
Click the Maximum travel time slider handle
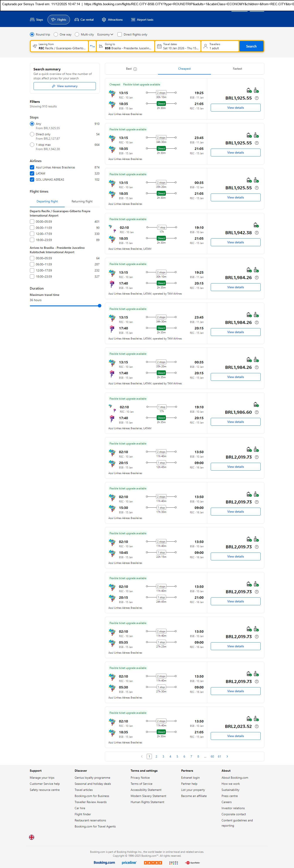[99, 306]
